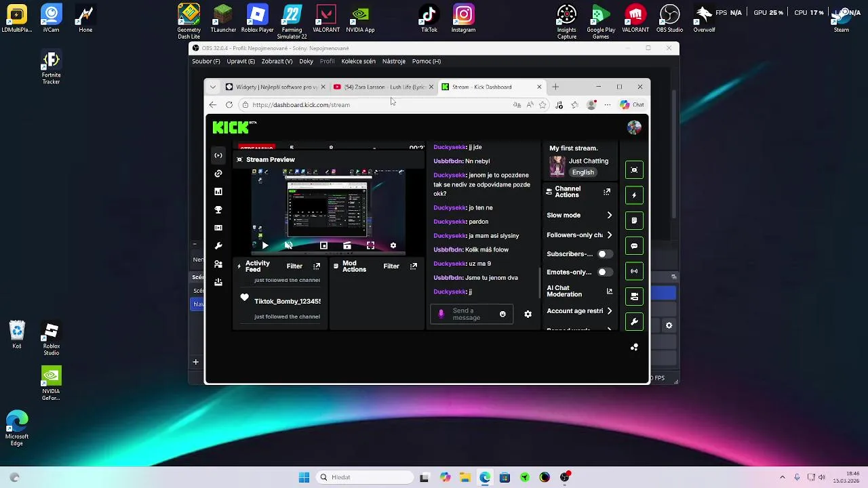The height and width of the screenshot is (488, 868).
Task: Toggle the lightning Activity Feed widget button
Action: click(x=634, y=195)
